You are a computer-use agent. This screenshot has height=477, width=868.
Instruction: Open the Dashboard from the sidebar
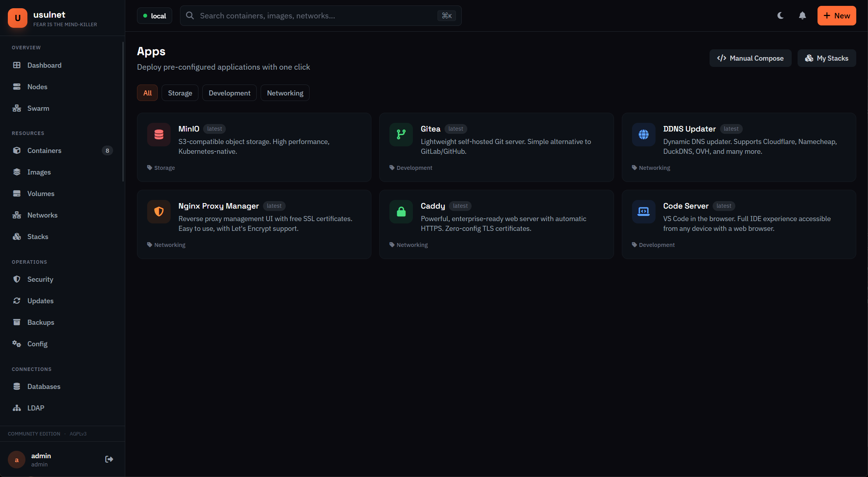[x=44, y=65]
